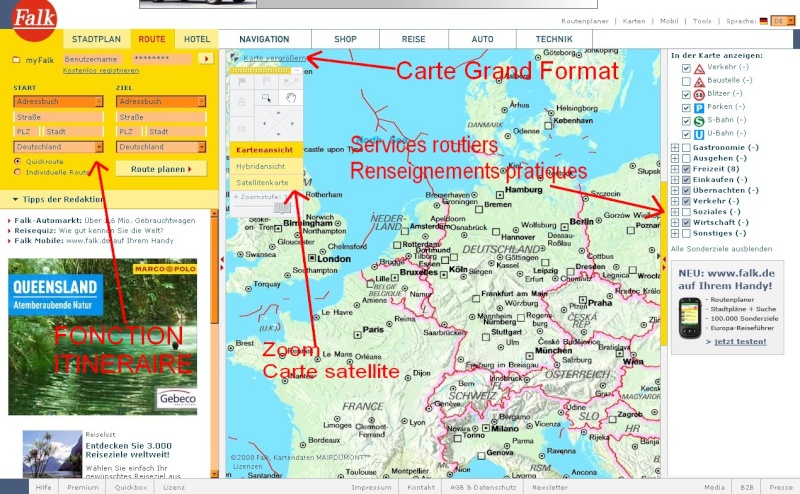Click the start flag tool in map toolbox

[242, 82]
